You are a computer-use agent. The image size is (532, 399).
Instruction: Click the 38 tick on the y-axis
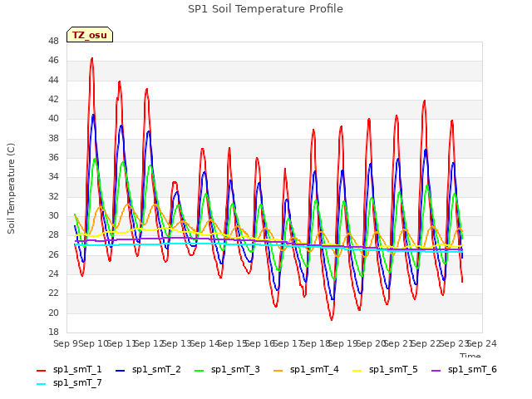coord(53,138)
